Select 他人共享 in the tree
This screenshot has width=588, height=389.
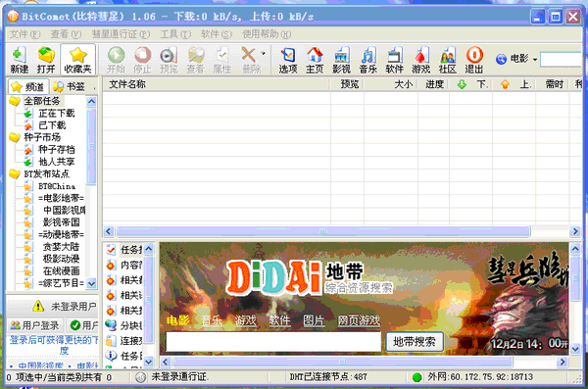pyautogui.click(x=57, y=162)
